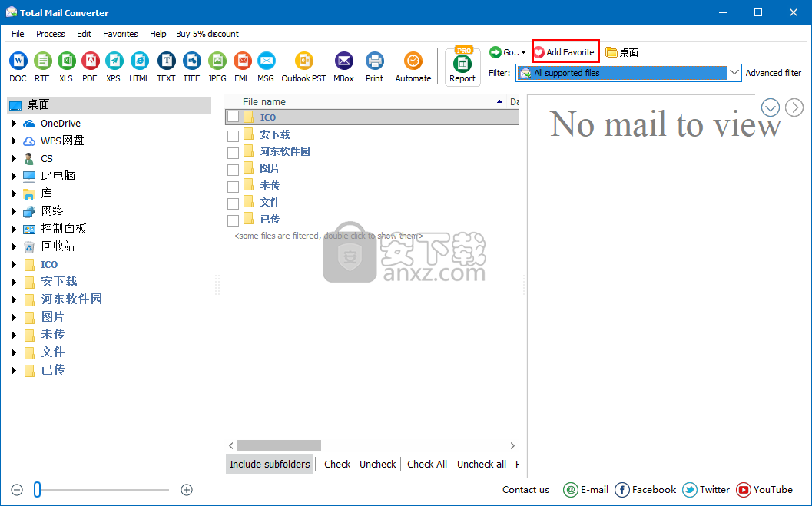
Task: Tick the checkbox for ICO folder
Action: pyautogui.click(x=233, y=117)
